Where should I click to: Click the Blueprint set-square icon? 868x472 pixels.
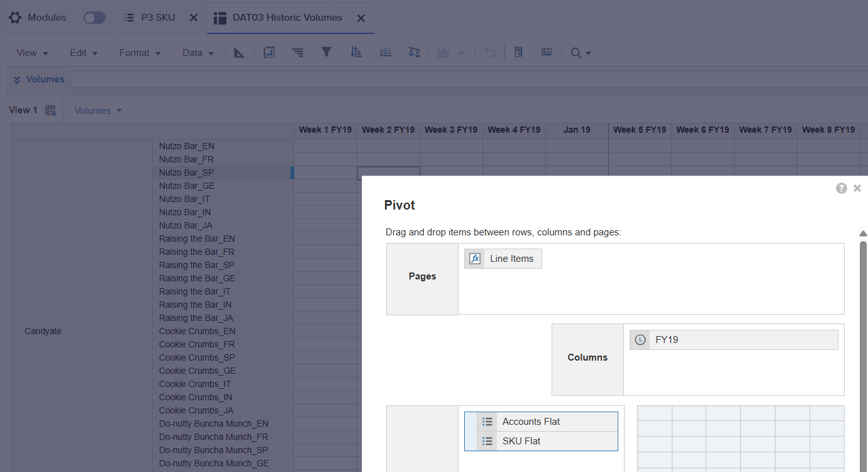[239, 53]
